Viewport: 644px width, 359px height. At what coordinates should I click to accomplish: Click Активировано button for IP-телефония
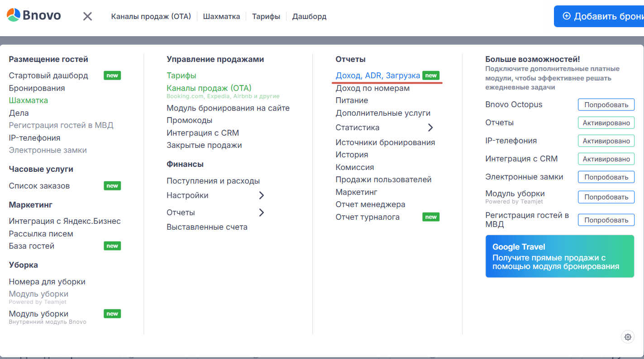point(606,141)
